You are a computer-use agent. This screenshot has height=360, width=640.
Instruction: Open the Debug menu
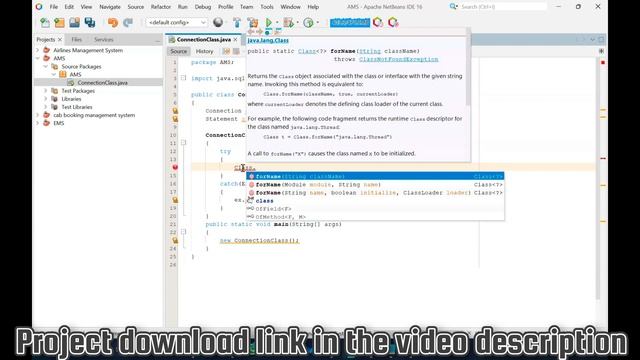click(x=203, y=7)
